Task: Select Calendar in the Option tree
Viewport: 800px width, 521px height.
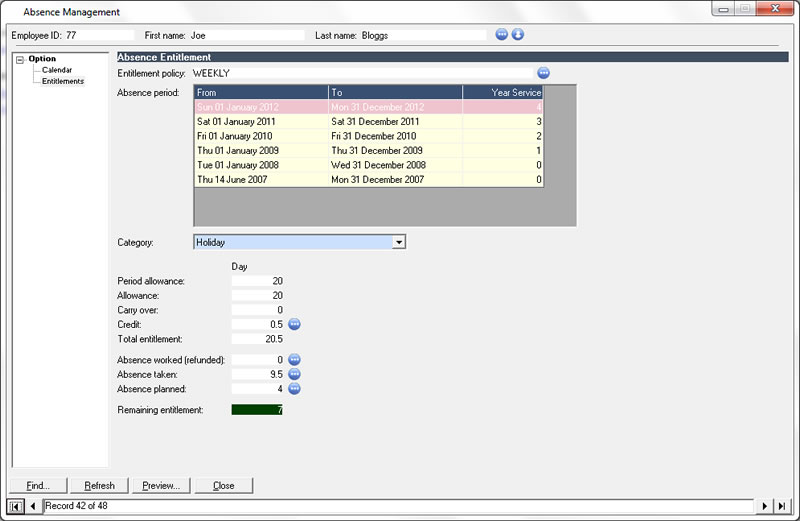Action: click(x=57, y=70)
